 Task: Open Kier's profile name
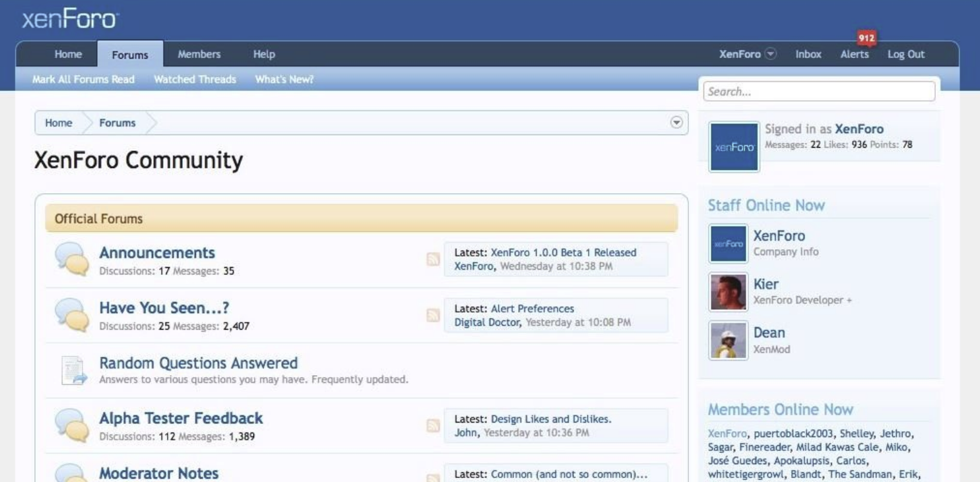[x=766, y=284]
